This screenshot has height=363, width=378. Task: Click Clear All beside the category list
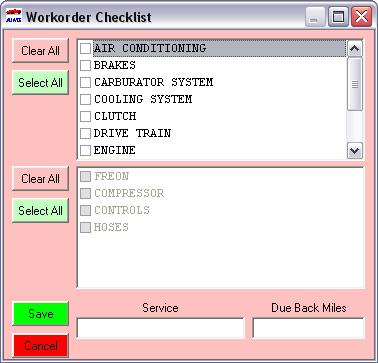coord(40,51)
